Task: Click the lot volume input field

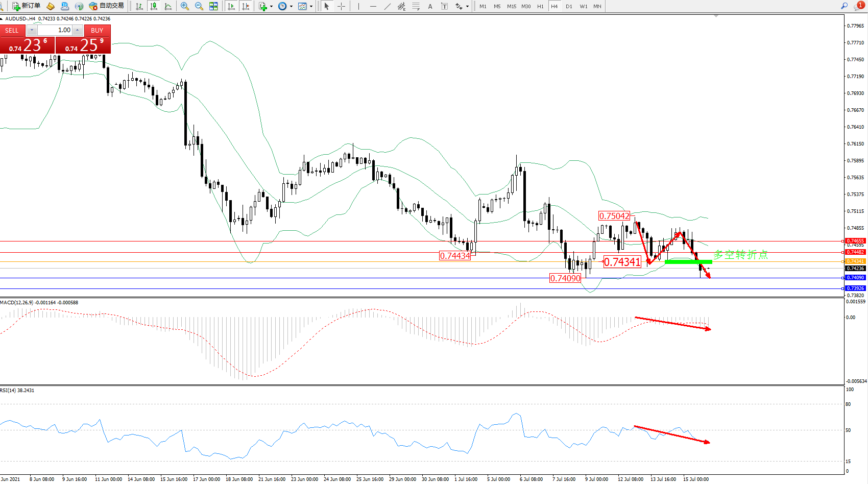Action: coord(55,30)
